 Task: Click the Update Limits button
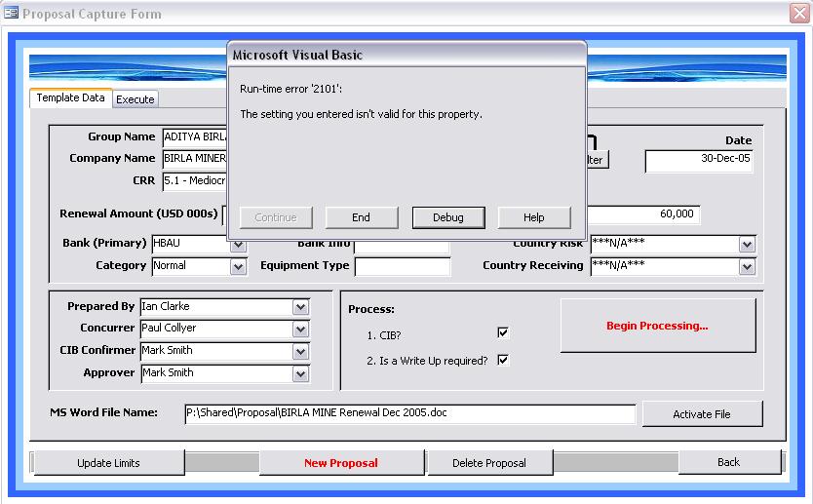click(x=109, y=462)
